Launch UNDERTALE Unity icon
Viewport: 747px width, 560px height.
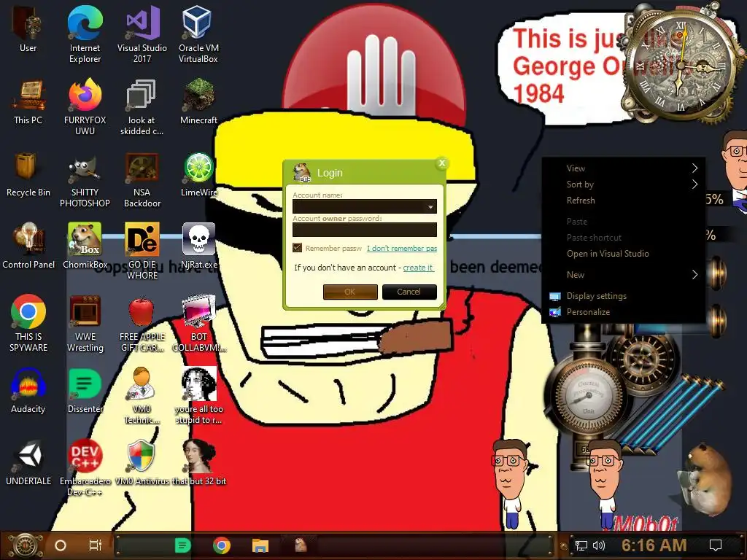coord(28,463)
